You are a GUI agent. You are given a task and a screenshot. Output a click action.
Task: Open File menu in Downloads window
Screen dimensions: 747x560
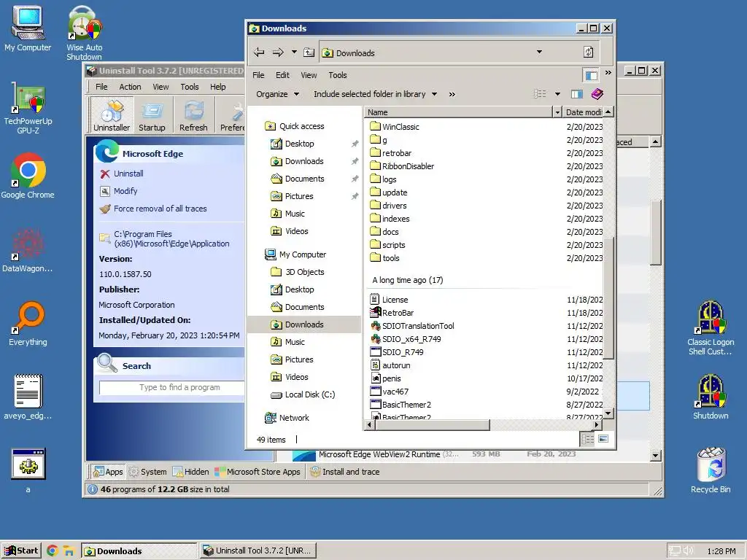pos(258,75)
